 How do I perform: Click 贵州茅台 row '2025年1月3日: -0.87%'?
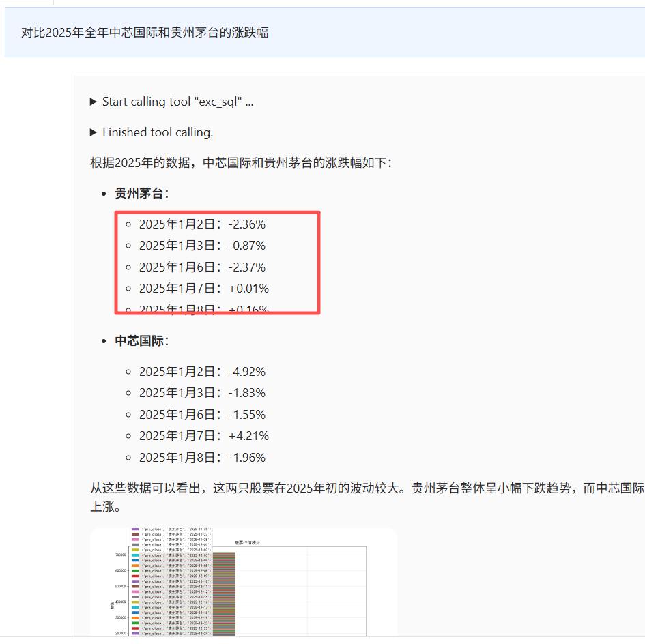[x=202, y=246]
